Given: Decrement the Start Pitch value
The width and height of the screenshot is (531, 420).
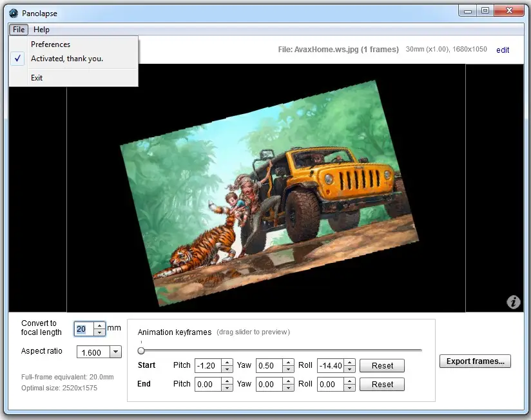Looking at the screenshot, I should click(x=227, y=369).
